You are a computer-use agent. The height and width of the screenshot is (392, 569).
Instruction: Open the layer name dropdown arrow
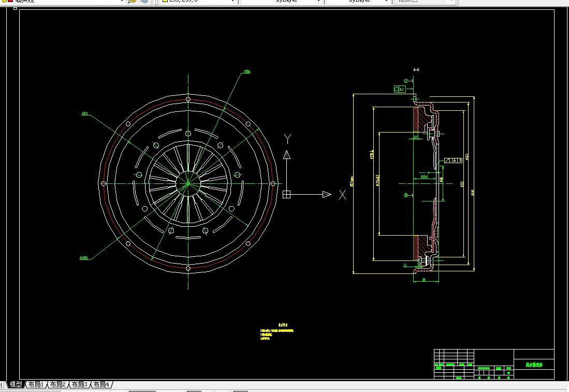coord(122,1)
